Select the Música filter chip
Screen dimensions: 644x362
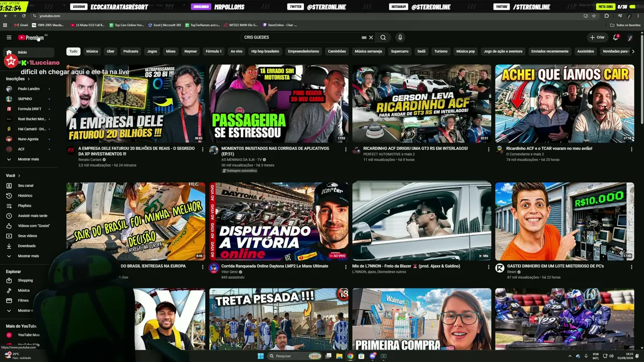(x=92, y=51)
